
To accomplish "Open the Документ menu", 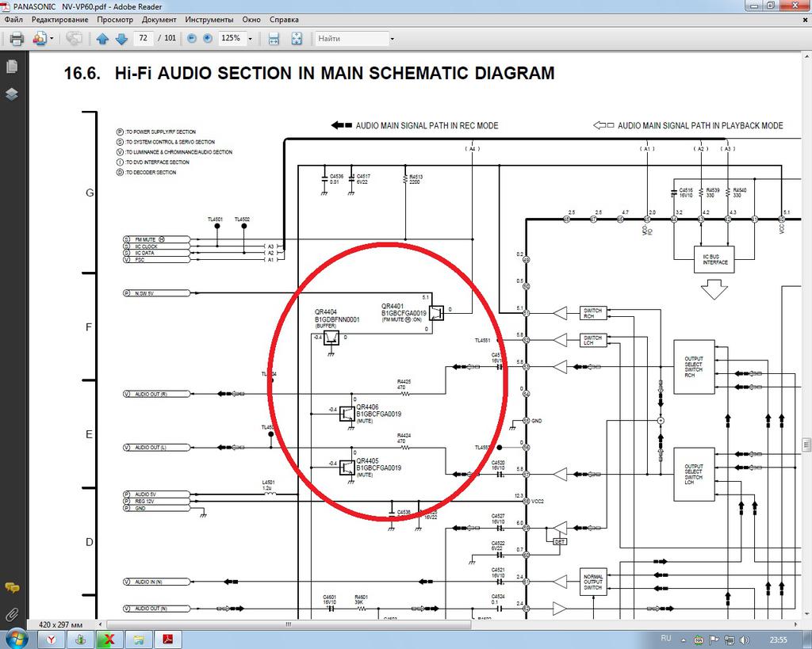I will pos(159,20).
